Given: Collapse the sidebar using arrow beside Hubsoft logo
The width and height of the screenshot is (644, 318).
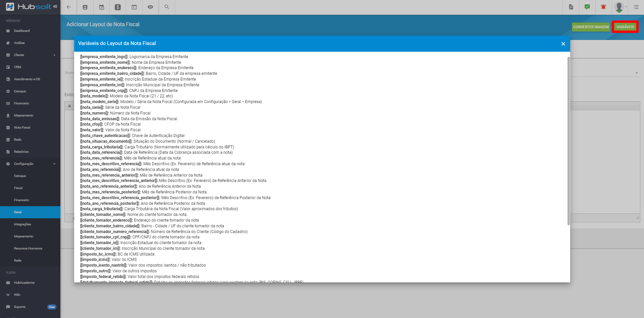Looking at the screenshot, I should pos(55,6).
